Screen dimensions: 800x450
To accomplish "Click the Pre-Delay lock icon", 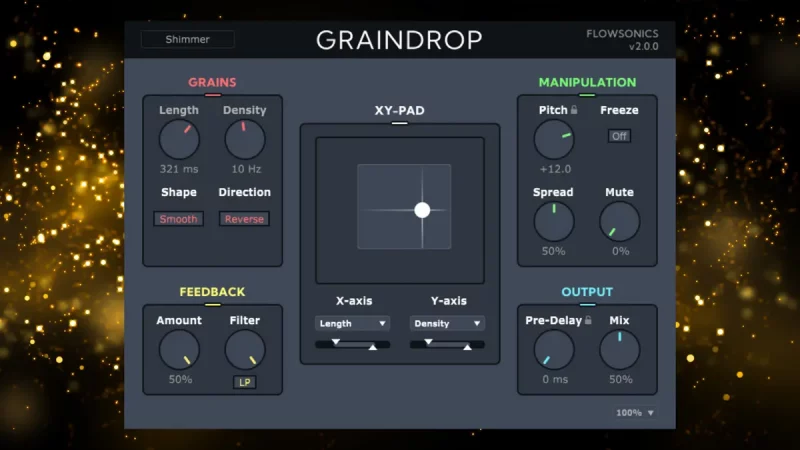I will click(x=589, y=320).
